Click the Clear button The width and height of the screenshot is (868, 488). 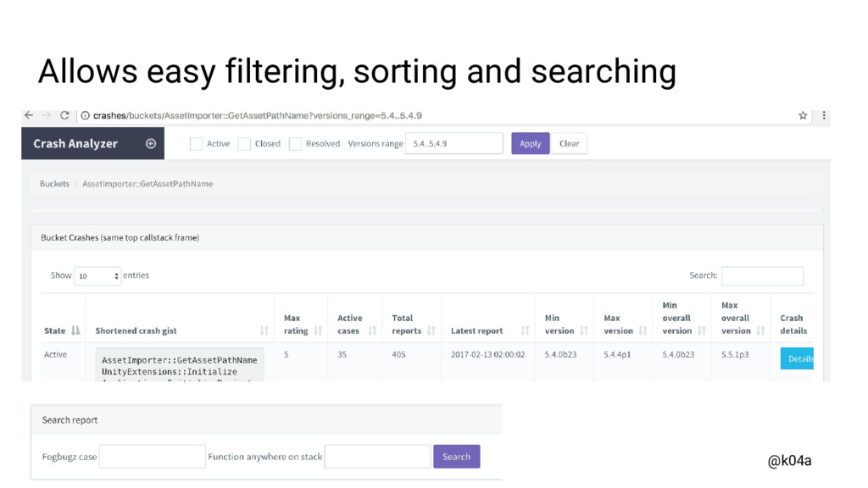(x=569, y=144)
